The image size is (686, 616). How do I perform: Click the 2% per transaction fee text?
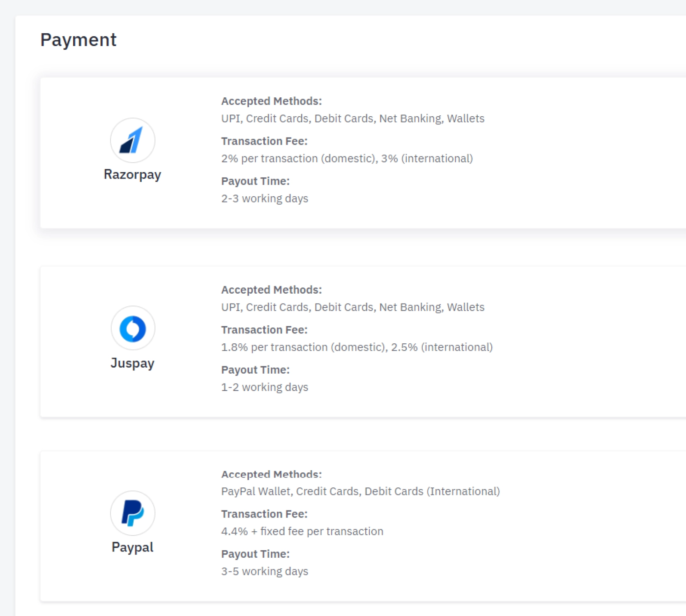pyautogui.click(x=347, y=159)
